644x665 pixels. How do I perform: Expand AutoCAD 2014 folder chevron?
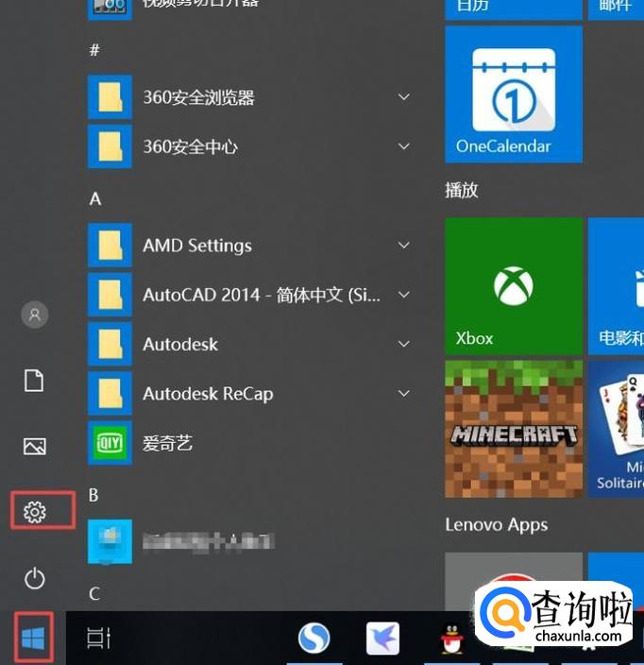pyautogui.click(x=404, y=295)
